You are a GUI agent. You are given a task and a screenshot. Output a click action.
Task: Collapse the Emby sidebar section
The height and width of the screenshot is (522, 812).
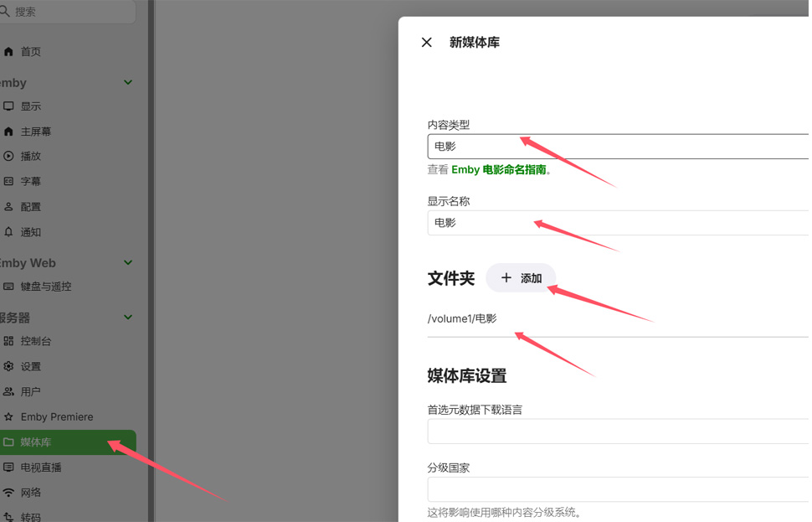point(128,83)
